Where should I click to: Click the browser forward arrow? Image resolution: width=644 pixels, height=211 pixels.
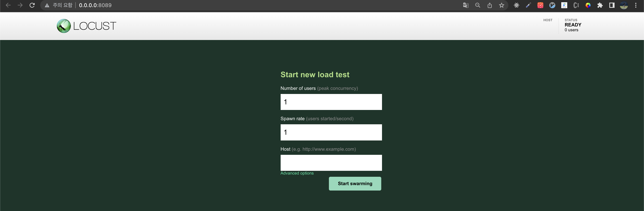click(x=20, y=5)
